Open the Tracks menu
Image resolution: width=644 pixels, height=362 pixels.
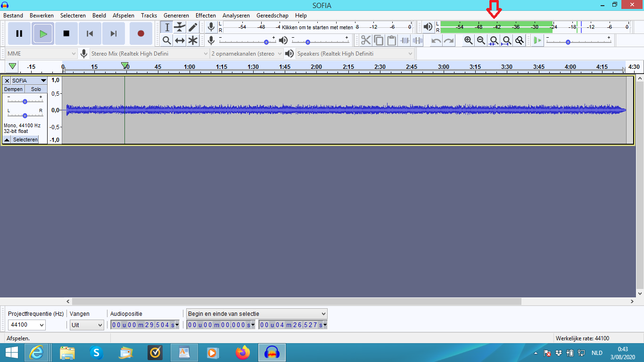[x=149, y=16]
